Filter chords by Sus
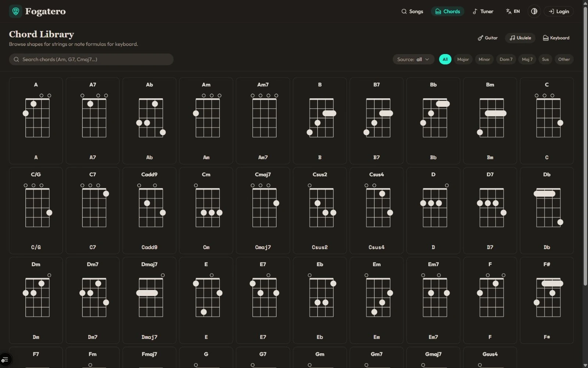The image size is (588, 368). (545, 59)
